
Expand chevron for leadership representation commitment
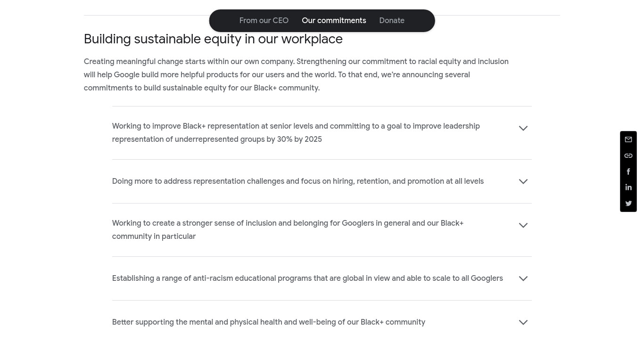click(x=523, y=128)
